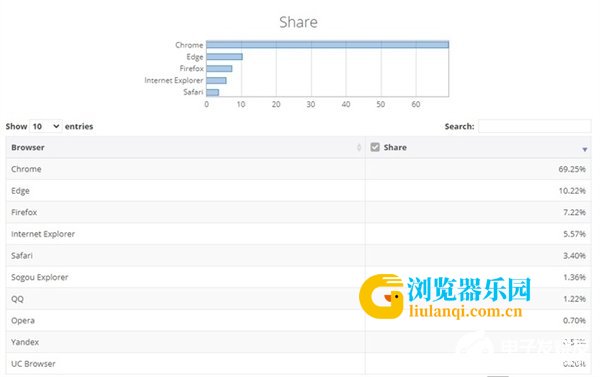Click the Firefox bar in the chart
600x377 pixels.
coord(219,69)
